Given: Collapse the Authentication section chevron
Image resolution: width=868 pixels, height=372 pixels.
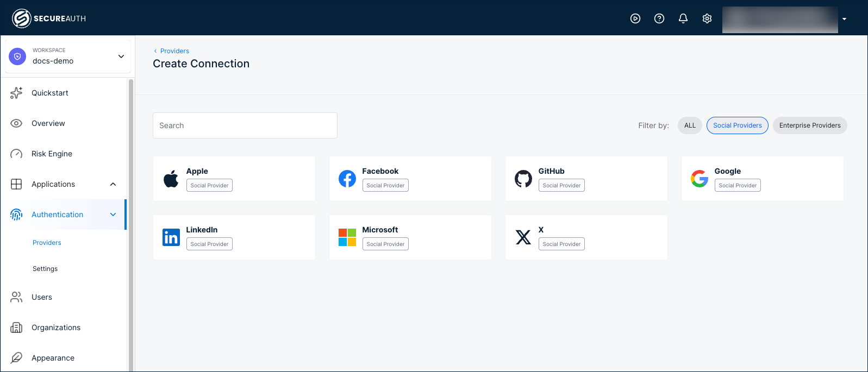Looking at the screenshot, I should point(113,214).
